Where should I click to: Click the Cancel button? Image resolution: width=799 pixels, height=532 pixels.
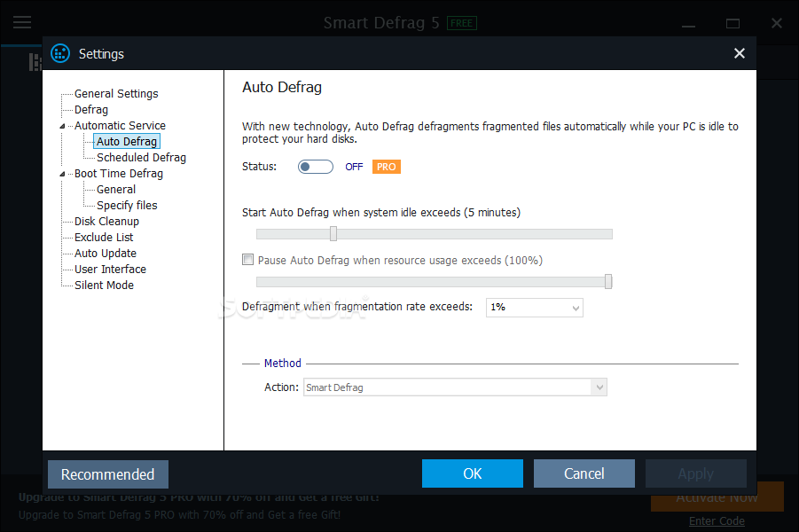584,473
